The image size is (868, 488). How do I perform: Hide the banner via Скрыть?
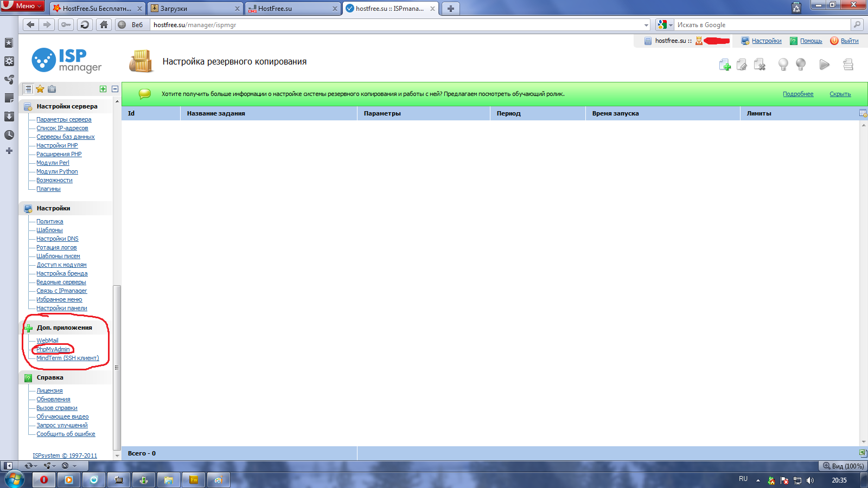(840, 94)
